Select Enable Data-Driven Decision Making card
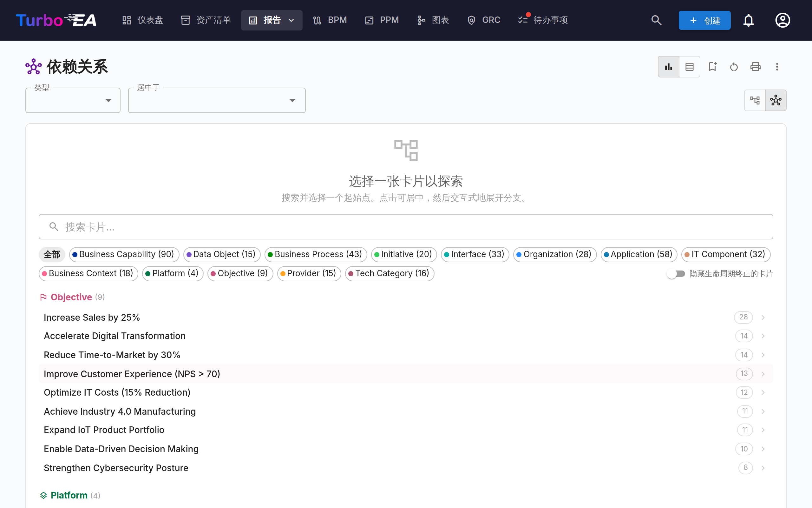The image size is (812, 508). pos(406,449)
